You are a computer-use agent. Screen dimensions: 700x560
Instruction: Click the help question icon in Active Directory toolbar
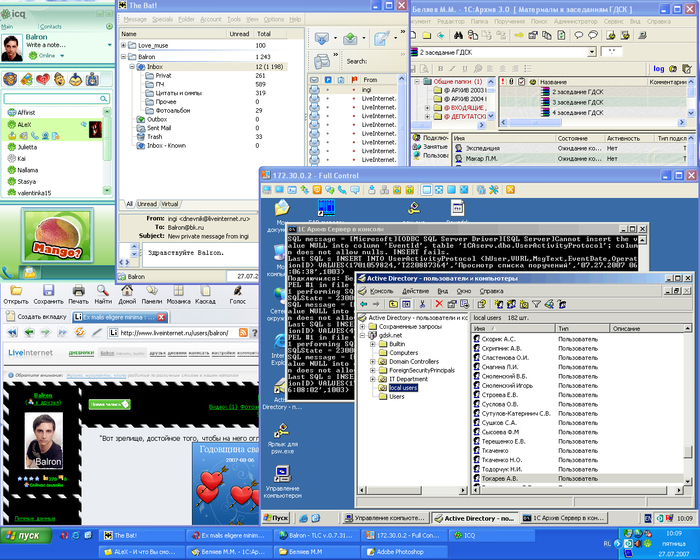pos(481,304)
